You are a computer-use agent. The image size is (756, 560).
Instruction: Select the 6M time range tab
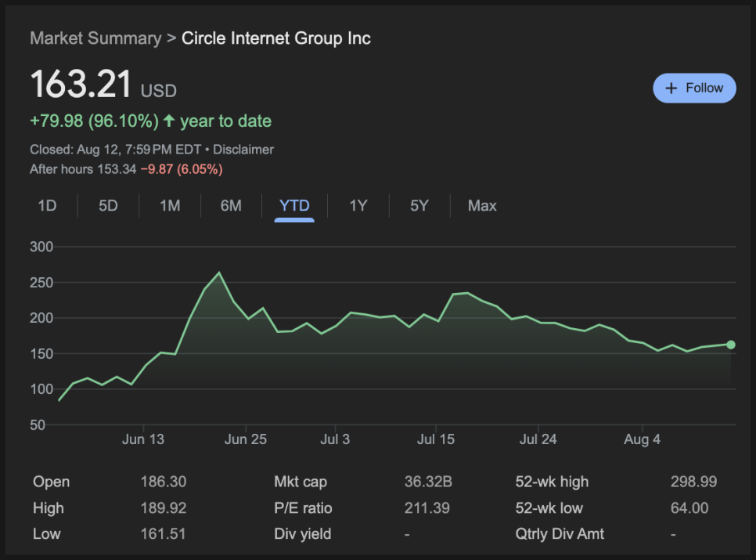click(x=231, y=206)
